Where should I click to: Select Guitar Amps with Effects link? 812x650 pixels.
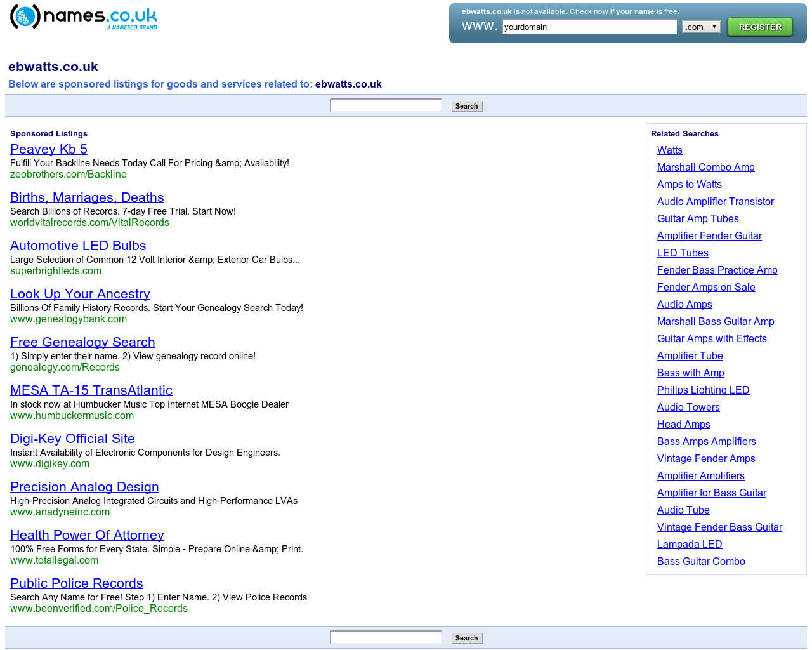[x=712, y=339]
